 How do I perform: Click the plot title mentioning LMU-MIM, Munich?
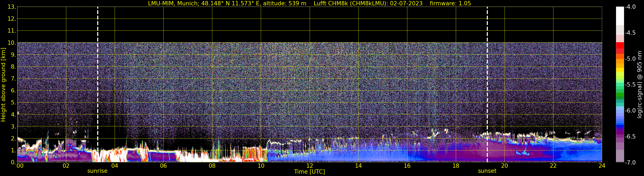click(310, 3)
